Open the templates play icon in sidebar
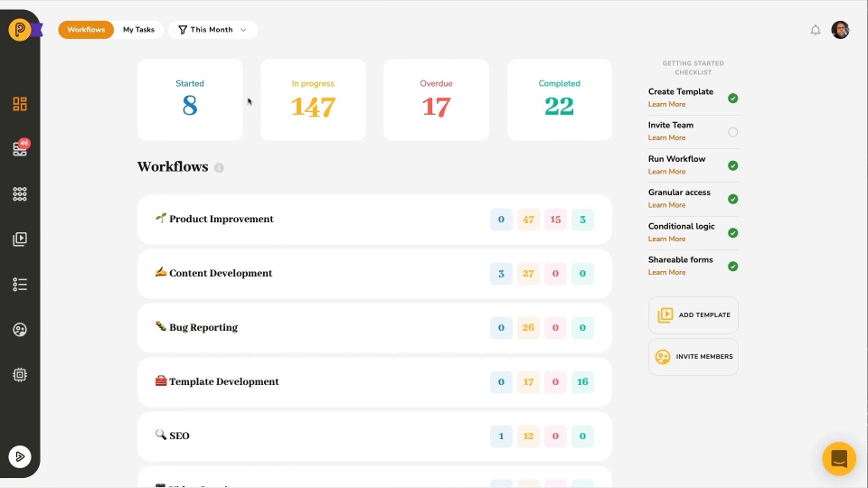Image resolution: width=868 pixels, height=488 pixels. [x=20, y=239]
